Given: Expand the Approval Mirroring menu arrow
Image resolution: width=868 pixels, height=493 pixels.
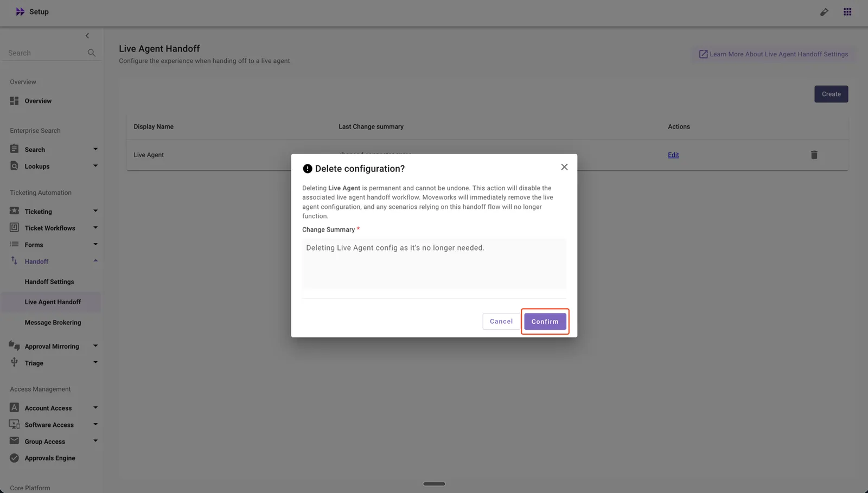Looking at the screenshot, I should tap(95, 345).
